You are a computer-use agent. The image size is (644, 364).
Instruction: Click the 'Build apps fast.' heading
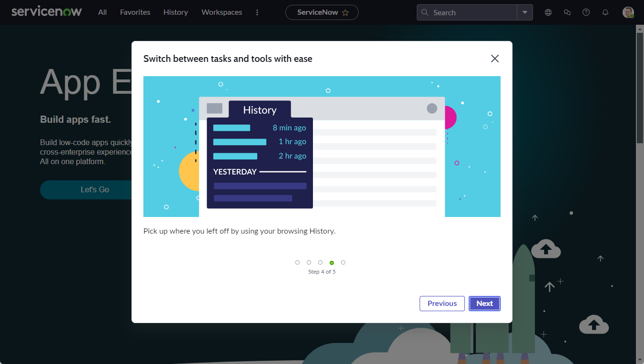click(x=75, y=119)
